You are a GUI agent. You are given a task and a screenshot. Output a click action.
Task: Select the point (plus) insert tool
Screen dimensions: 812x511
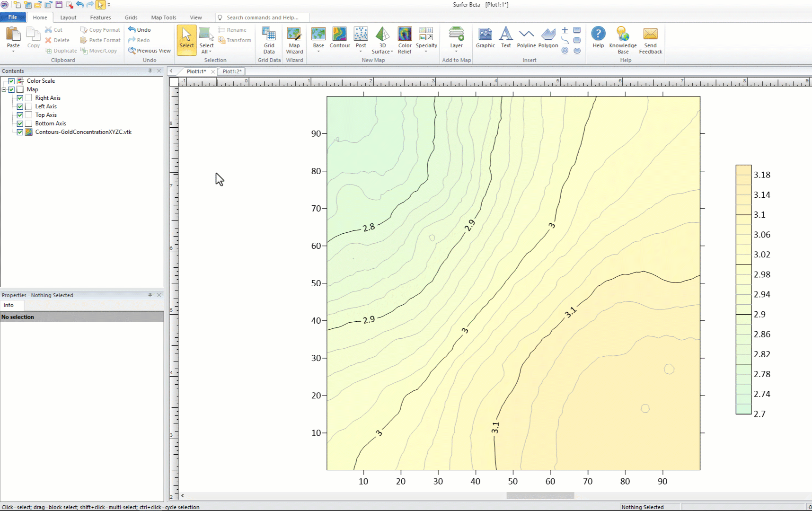click(x=565, y=30)
